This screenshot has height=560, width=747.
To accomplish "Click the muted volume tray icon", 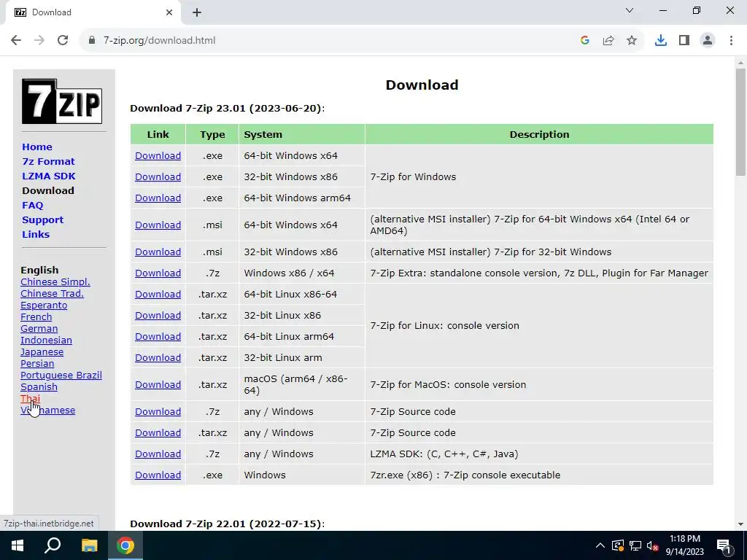I will pos(653,545).
